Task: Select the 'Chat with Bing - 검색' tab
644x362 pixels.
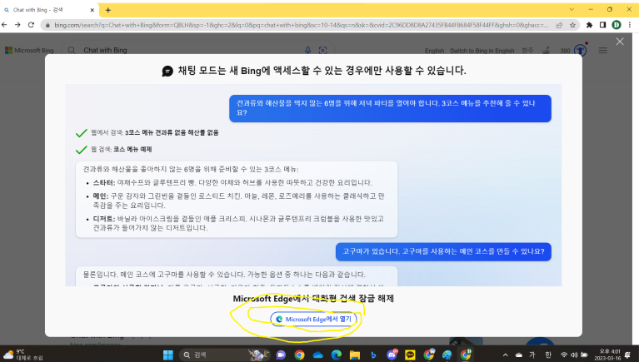Action: coord(48,10)
